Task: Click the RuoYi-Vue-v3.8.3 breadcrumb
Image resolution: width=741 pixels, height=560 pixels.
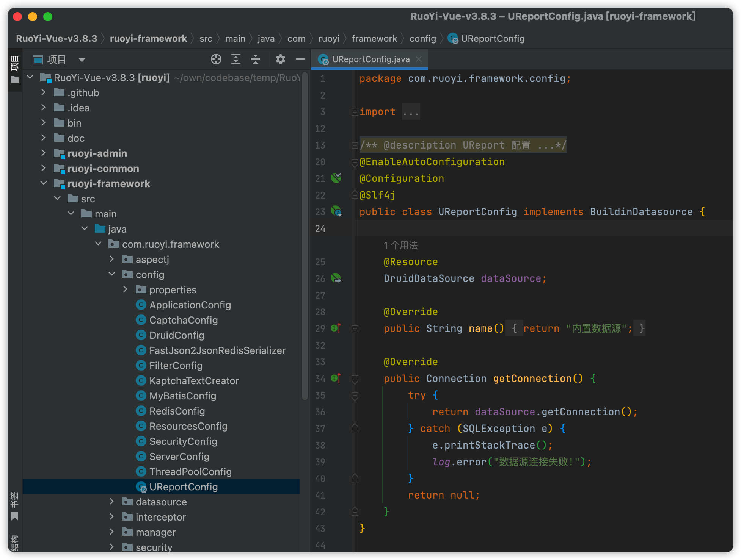Action: [x=57, y=38]
